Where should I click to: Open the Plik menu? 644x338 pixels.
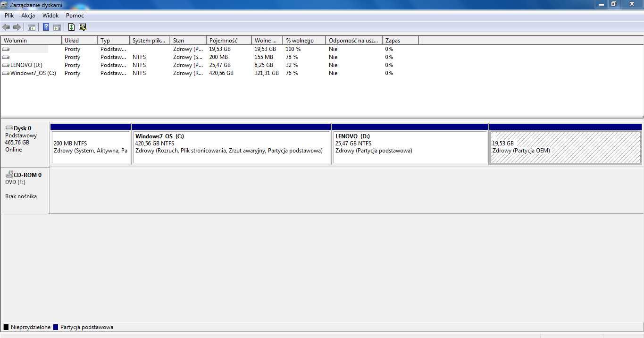pos(9,16)
